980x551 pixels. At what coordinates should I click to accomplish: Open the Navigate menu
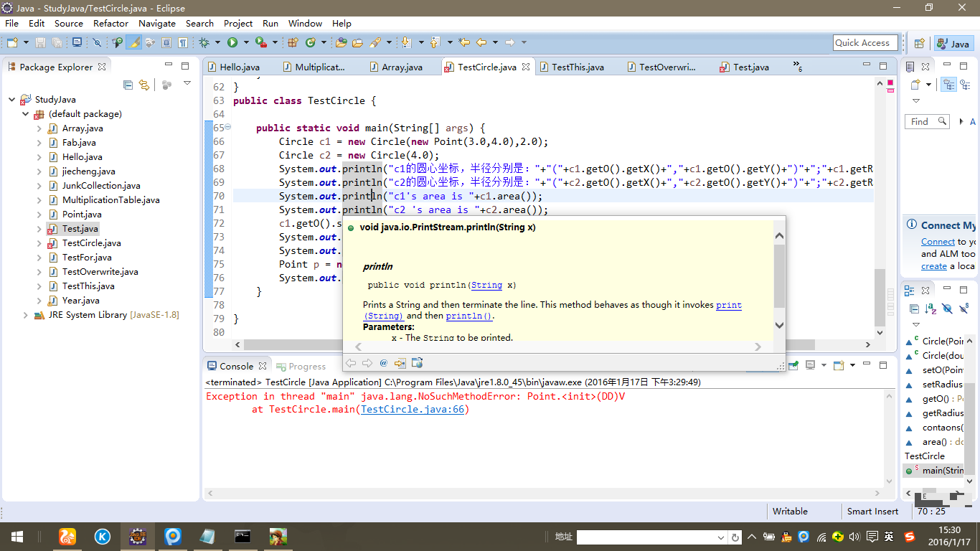[157, 23]
